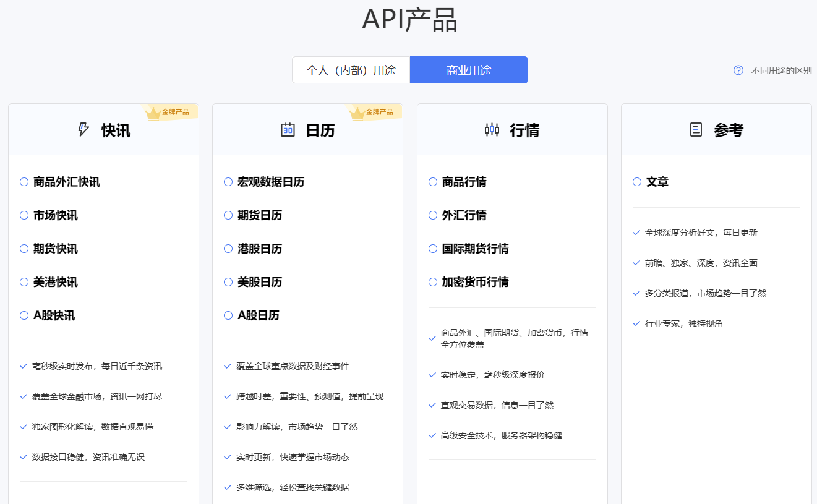This screenshot has height=504, width=817.
Task: Click the API产品 page title
Action: [x=409, y=19]
